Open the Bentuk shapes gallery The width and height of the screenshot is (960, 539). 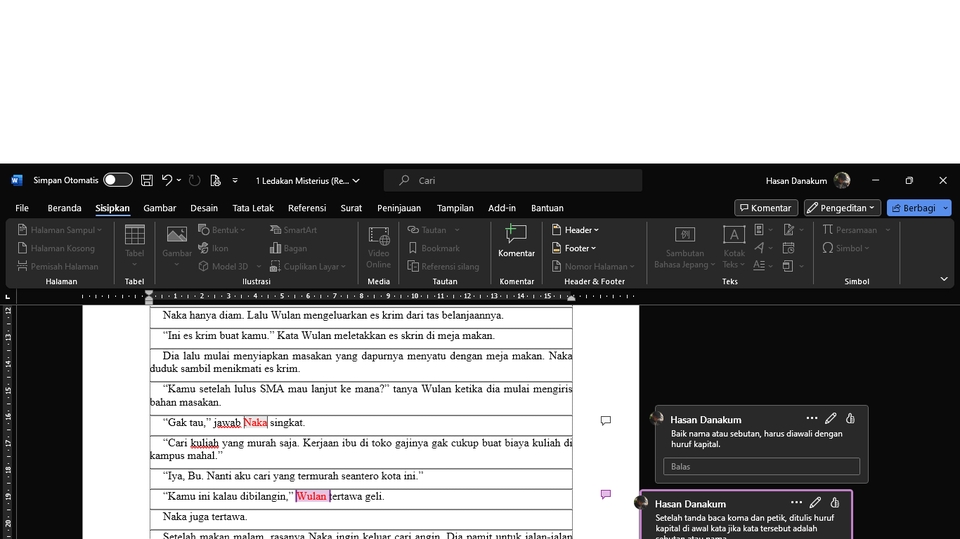tap(222, 230)
